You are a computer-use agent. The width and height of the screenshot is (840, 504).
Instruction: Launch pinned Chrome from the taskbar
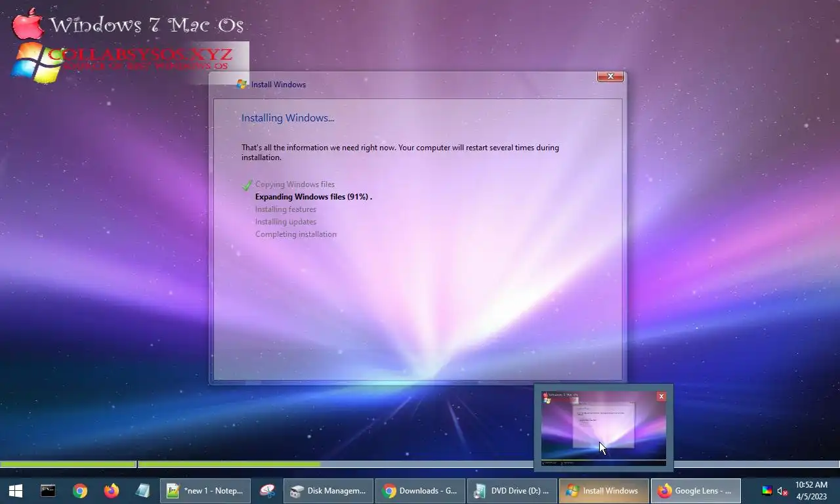80,491
